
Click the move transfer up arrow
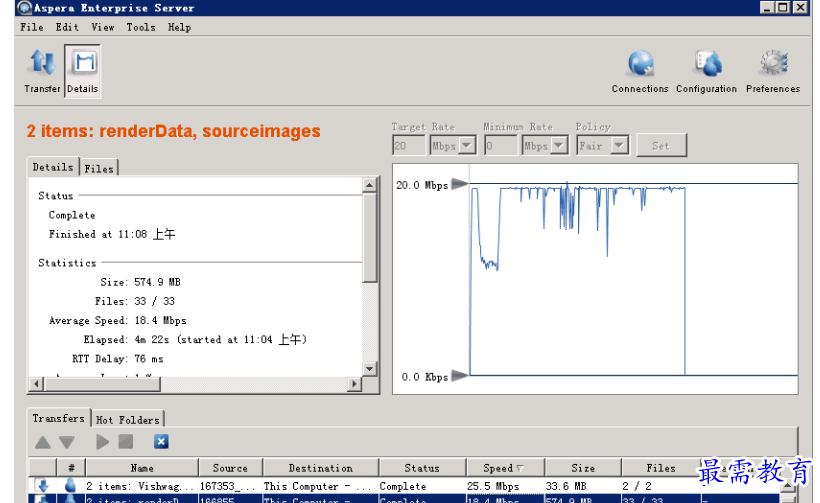pyautogui.click(x=43, y=442)
